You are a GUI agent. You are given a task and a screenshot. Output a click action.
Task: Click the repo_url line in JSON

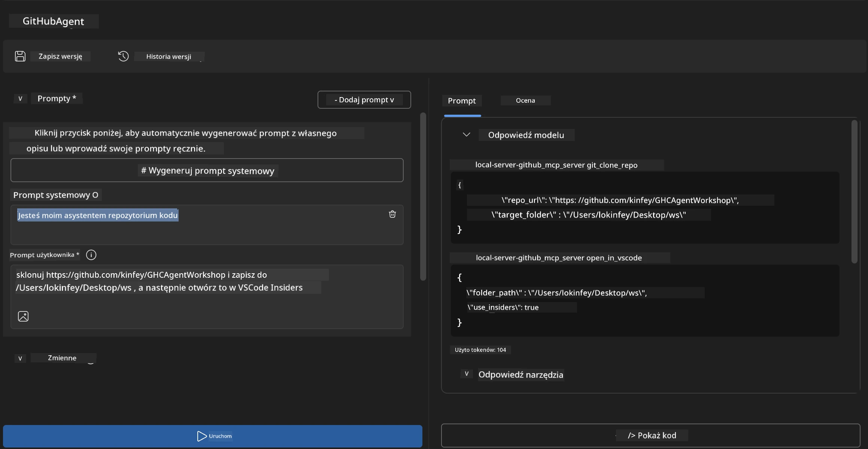coord(620,200)
